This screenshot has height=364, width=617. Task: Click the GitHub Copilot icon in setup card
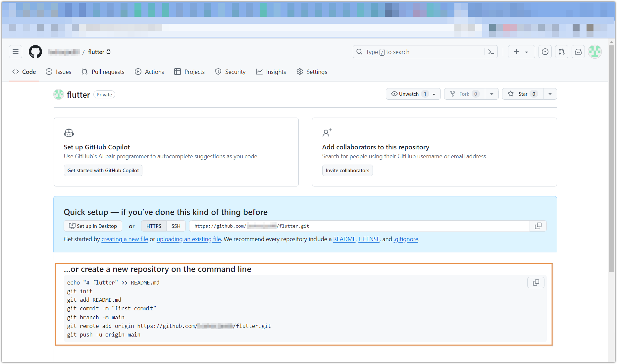tap(69, 133)
